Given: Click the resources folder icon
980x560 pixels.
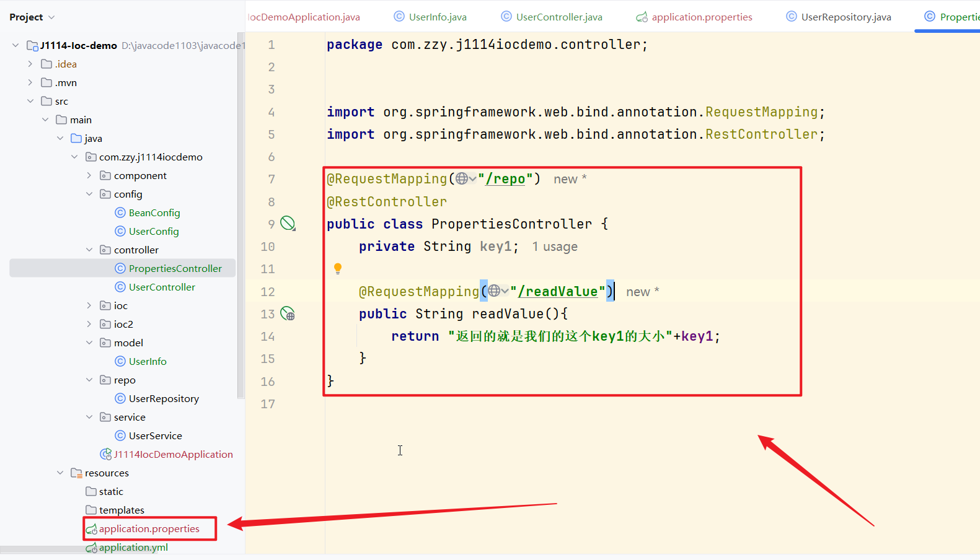Looking at the screenshot, I should pos(76,473).
